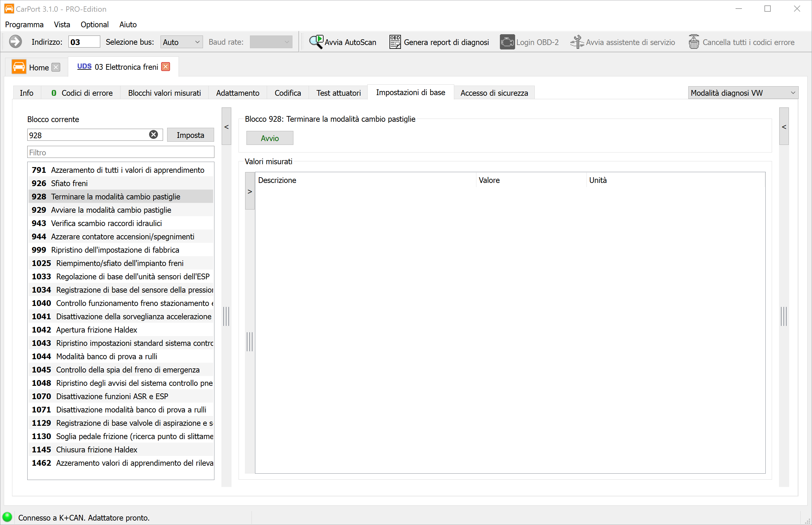Image resolution: width=812 pixels, height=525 pixels.
Task: Clear the Blocco corrente field with X icon
Action: (154, 135)
